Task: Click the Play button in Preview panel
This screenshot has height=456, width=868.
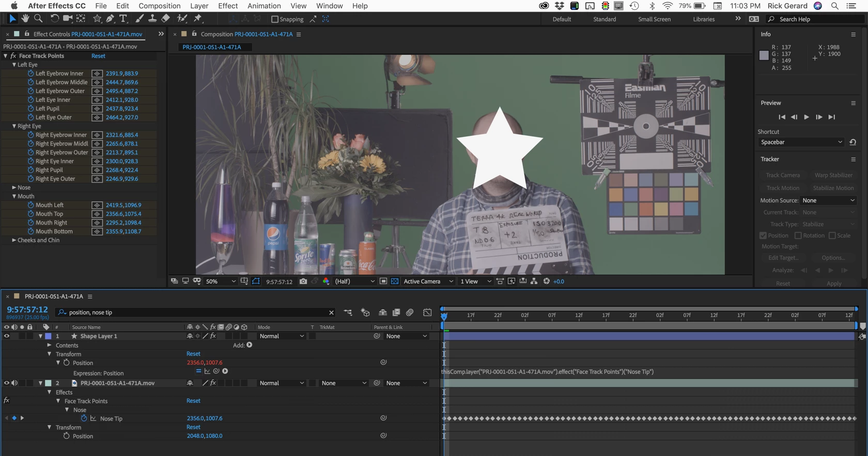Action: [x=806, y=117]
